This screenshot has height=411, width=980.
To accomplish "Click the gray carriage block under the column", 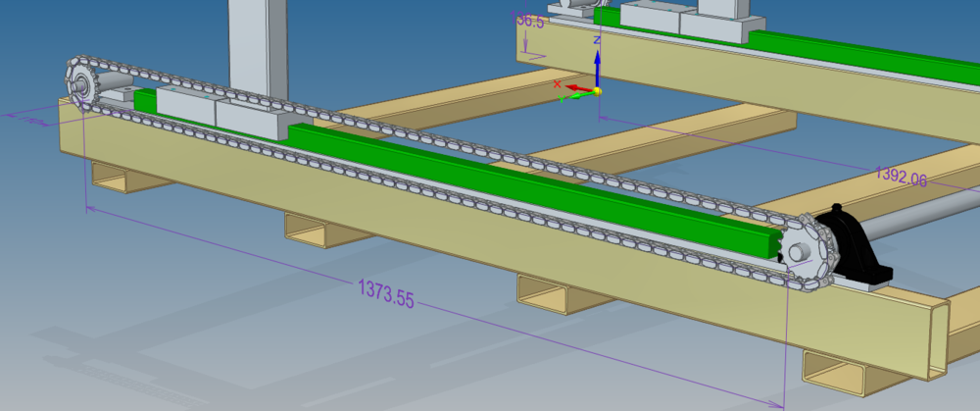I will click(250, 116).
